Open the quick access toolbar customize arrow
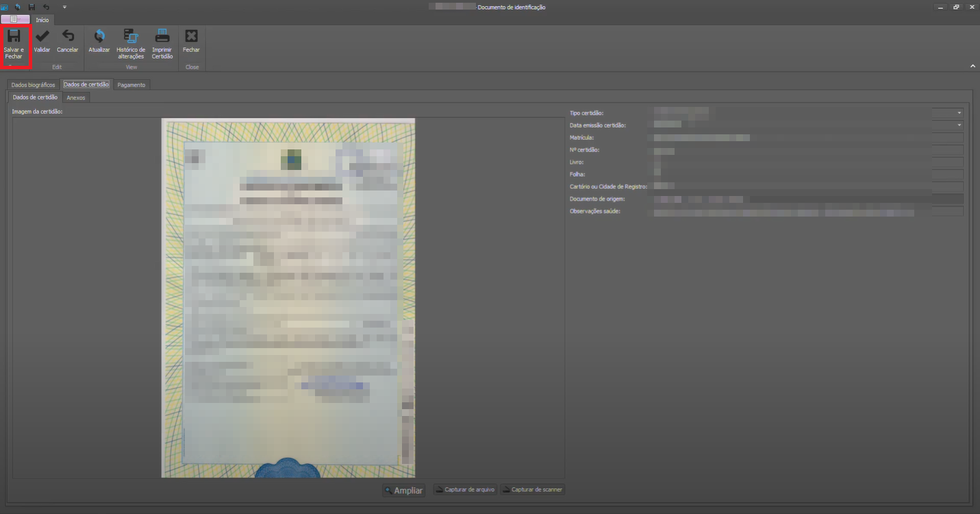Image resolution: width=980 pixels, height=514 pixels. point(64,7)
